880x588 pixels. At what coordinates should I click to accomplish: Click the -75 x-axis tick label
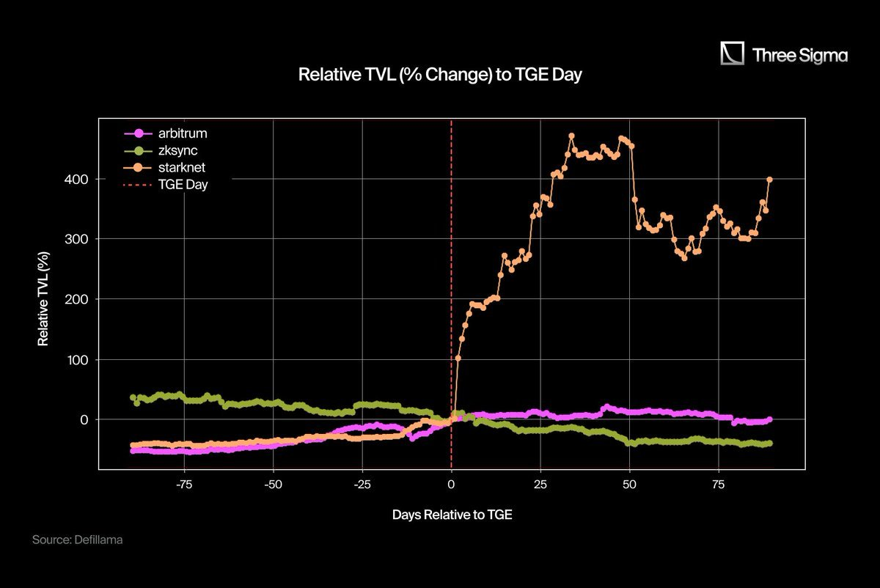coord(184,485)
